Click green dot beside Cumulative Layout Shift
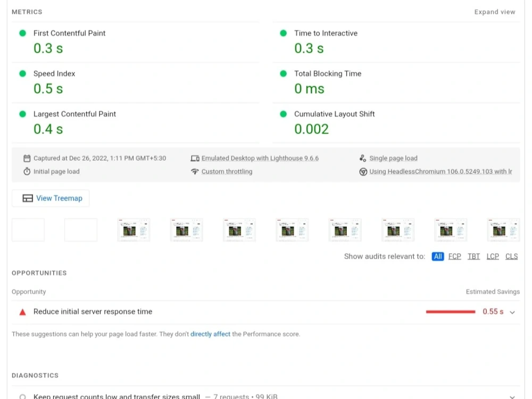Image resolution: width=532 pixels, height=399 pixels. pos(284,114)
